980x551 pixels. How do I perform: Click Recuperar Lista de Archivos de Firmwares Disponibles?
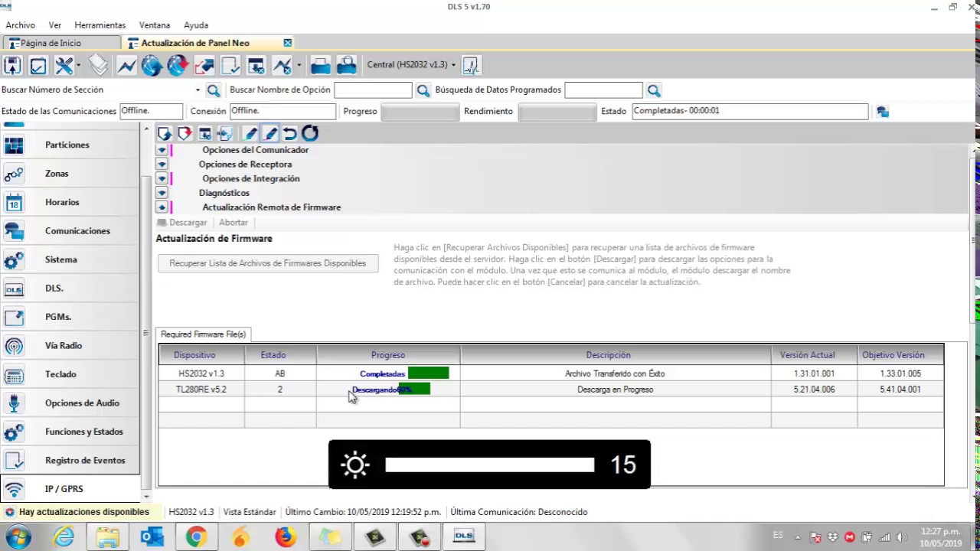[x=268, y=263]
